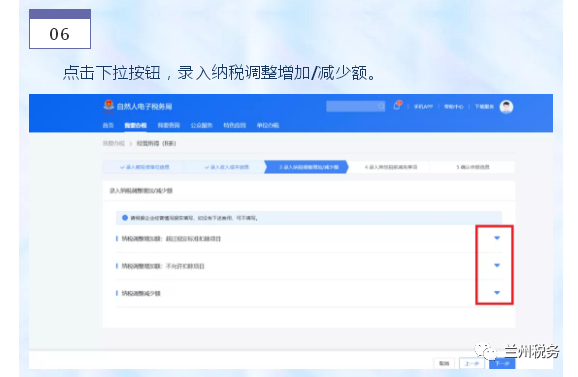Image resolution: width=578 pixels, height=377 pixels.
Task: Expand 纳税调整增加额 不允许扣除项目 arrow
Action: coord(497,265)
